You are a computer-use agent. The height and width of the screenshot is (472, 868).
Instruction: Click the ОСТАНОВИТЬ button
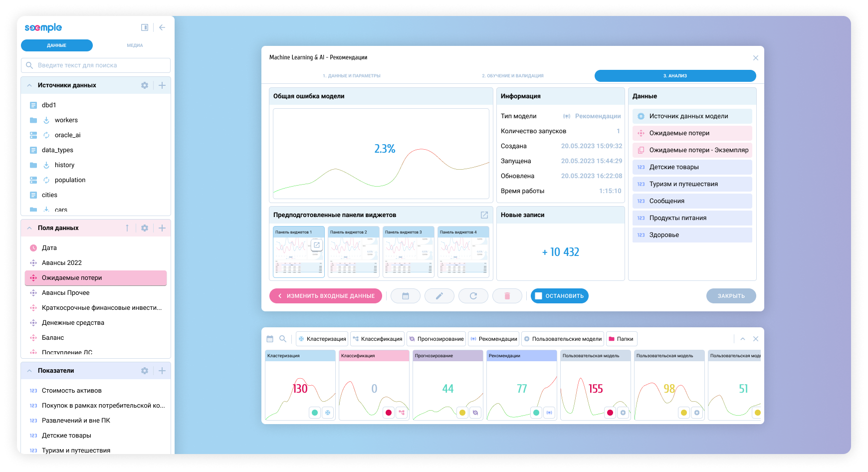560,296
